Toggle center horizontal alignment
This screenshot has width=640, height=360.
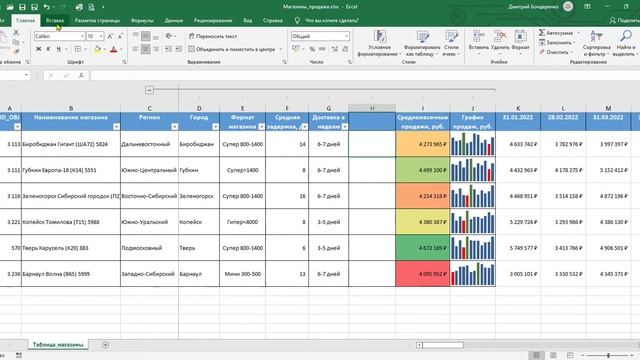pos(145,49)
